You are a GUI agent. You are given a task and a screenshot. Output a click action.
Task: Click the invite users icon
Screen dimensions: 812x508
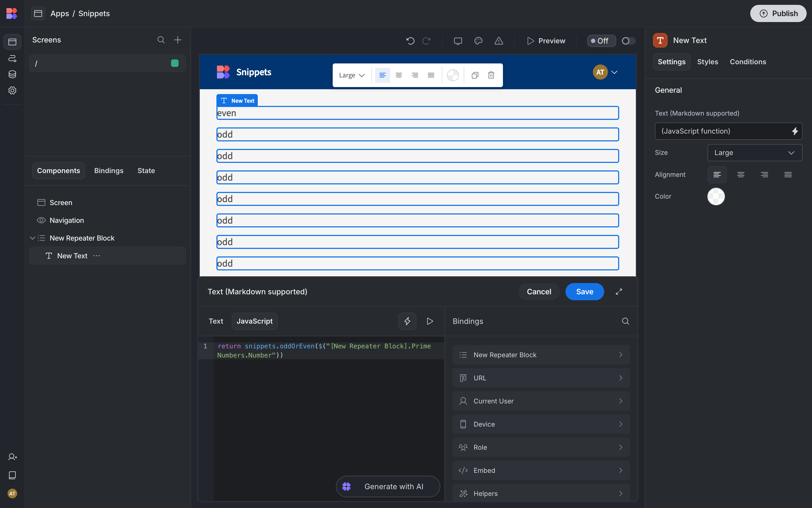click(x=12, y=457)
